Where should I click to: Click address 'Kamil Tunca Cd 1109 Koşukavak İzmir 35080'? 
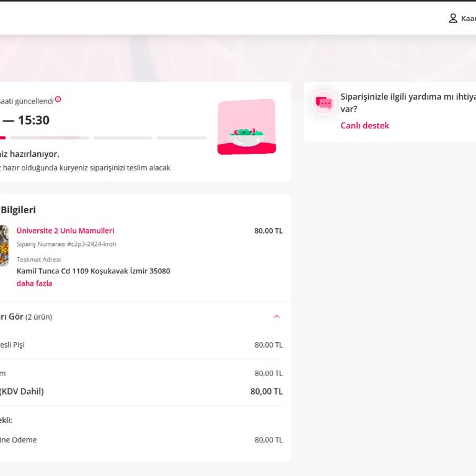[93, 271]
